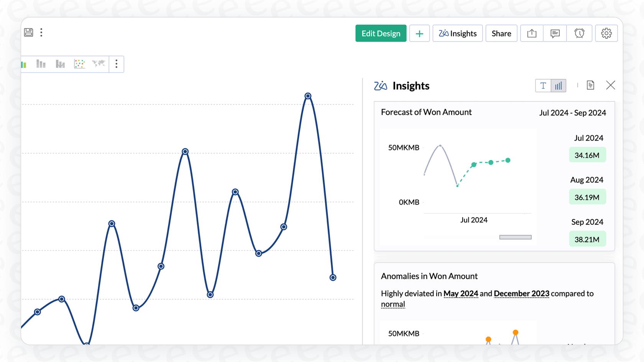Open the report settings gear

coord(606,33)
